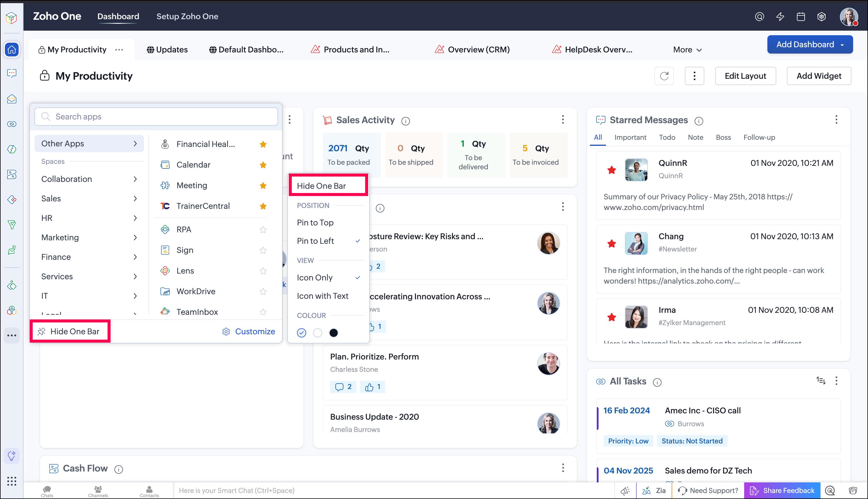This screenshot has height=499, width=868.
Task: Open the Overview (CRM) dashboard tab
Action: [x=472, y=50]
